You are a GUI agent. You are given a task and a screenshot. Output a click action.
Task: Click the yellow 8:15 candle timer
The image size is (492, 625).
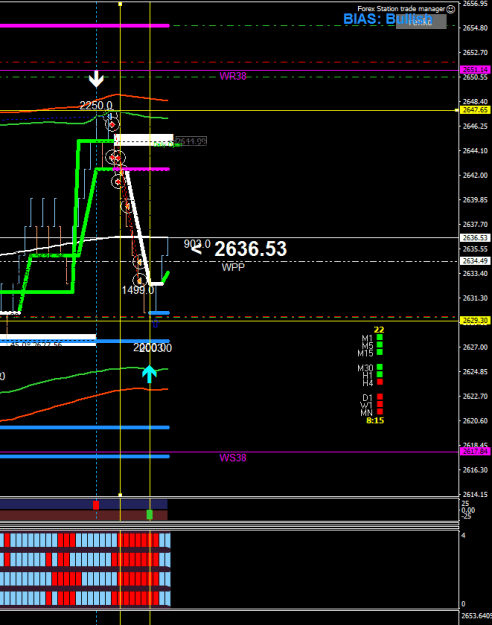pyautogui.click(x=375, y=421)
